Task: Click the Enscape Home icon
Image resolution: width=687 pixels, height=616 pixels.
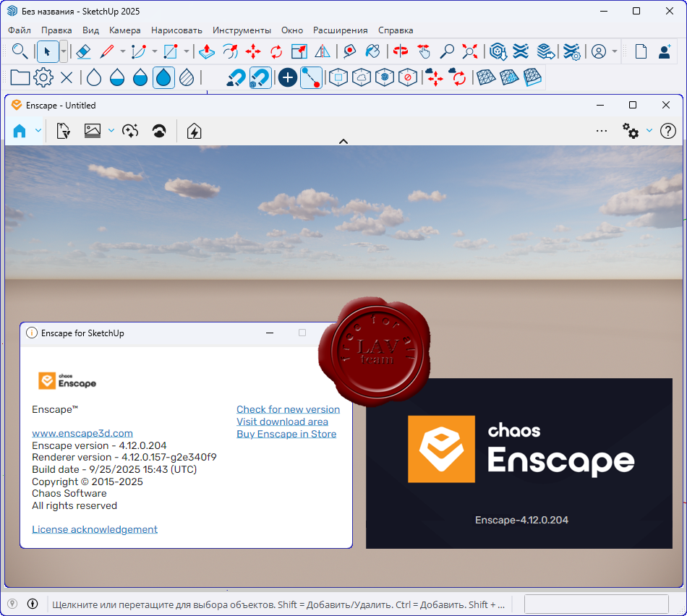Action: [20, 131]
